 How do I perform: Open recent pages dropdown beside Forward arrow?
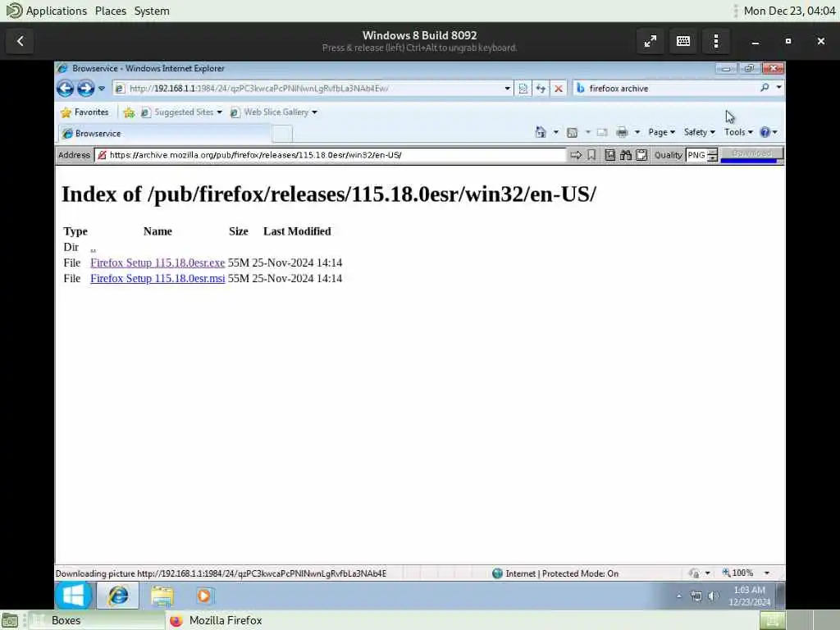[102, 89]
